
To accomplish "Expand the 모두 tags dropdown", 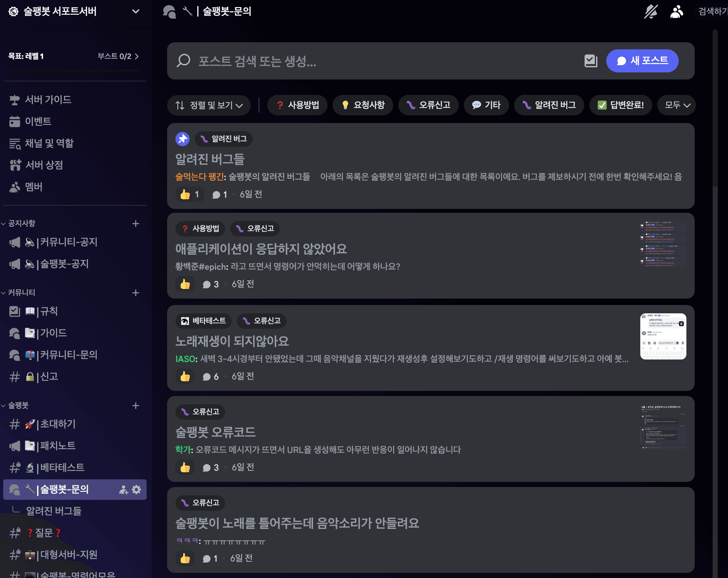I will tap(676, 105).
